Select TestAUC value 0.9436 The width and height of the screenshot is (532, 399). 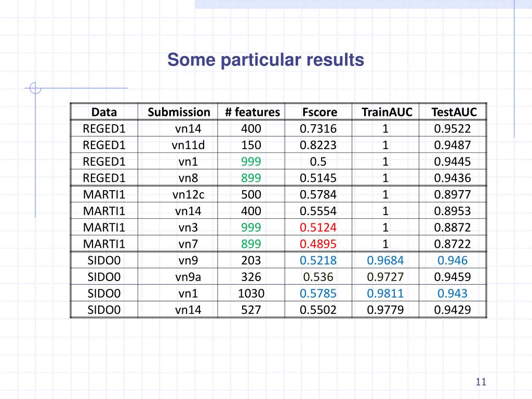click(453, 178)
